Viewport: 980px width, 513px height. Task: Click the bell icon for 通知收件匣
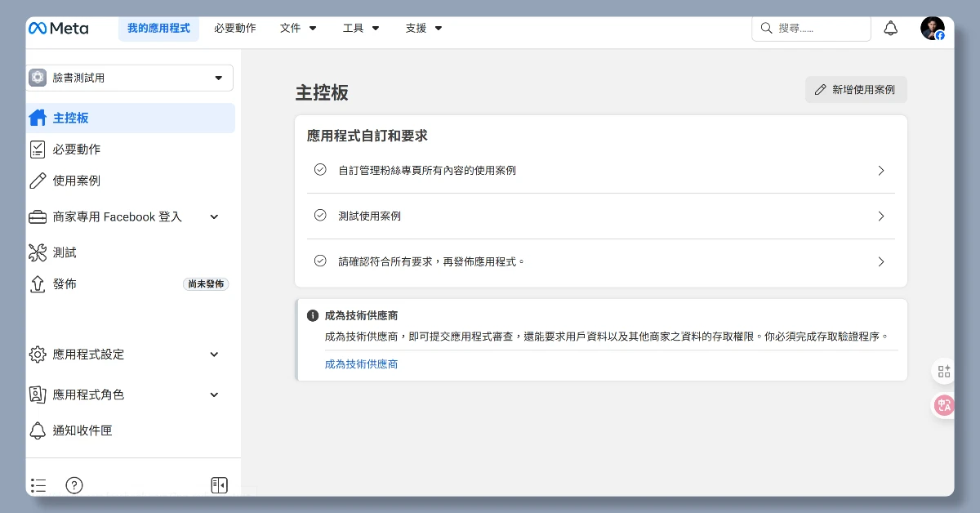coord(38,430)
